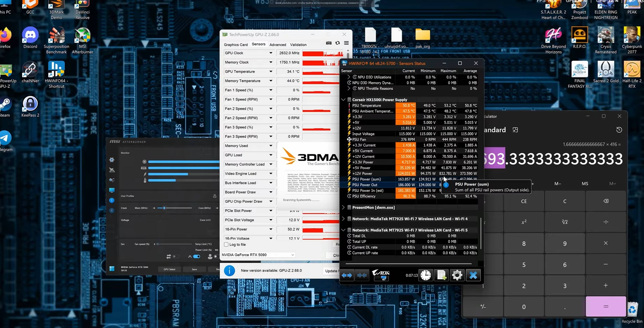
Task: Click HWiNFO blue X close-sensors icon
Action: pos(473,275)
